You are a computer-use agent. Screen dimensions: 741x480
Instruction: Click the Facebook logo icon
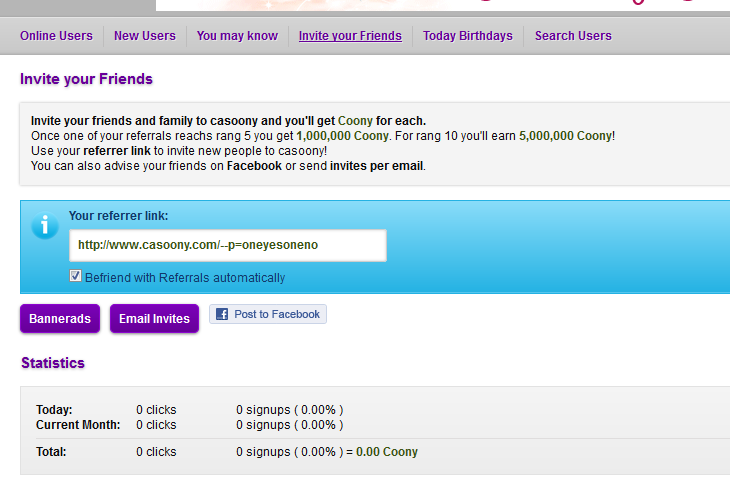click(222, 314)
